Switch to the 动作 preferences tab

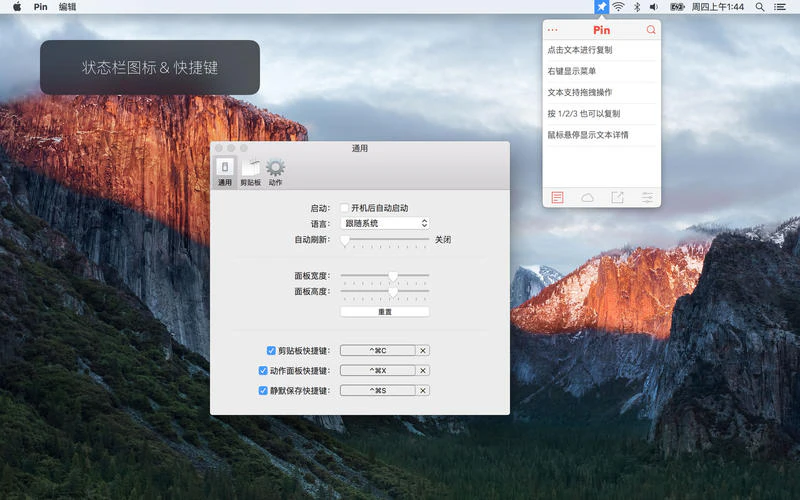click(276, 173)
